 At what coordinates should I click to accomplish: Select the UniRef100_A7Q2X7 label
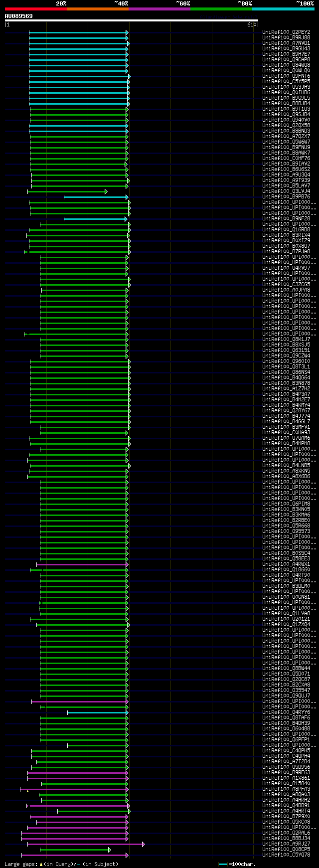pyautogui.click(x=286, y=137)
